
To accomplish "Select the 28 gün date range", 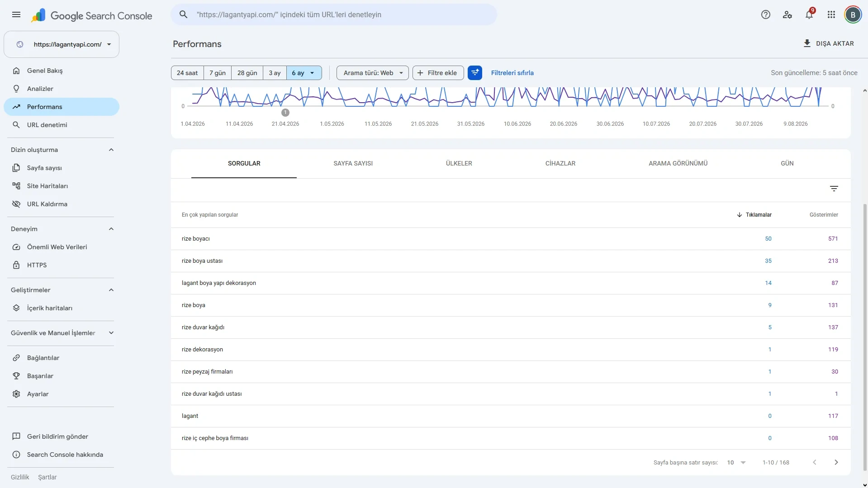I will 247,73.
